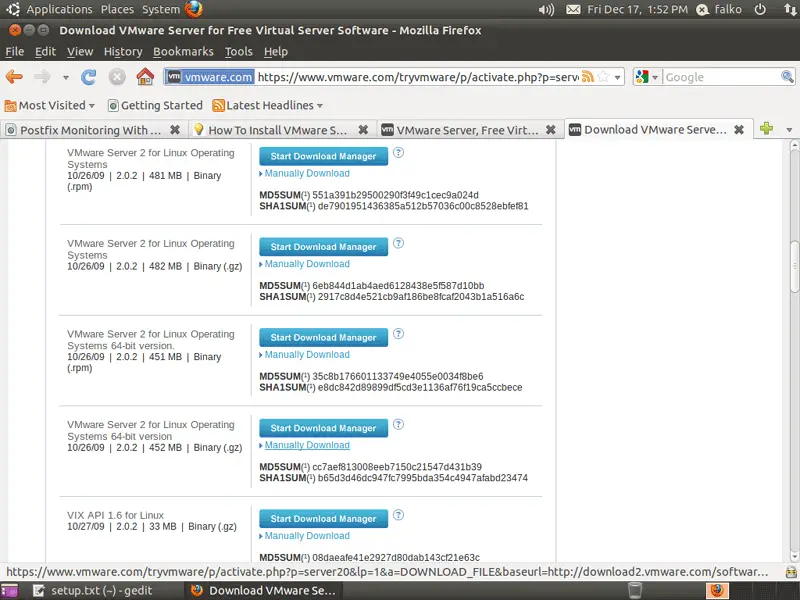Viewport: 800px width, 600px height.
Task: Open the mail indicator envelope icon
Action: click(573, 10)
